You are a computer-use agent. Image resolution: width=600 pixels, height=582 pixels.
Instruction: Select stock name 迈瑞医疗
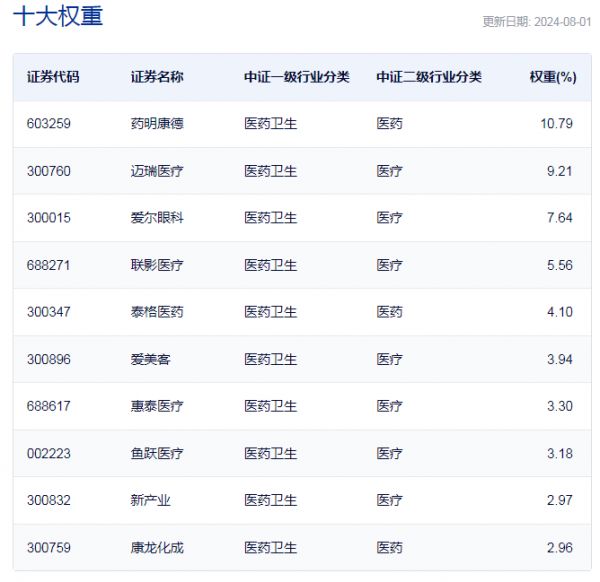tap(157, 171)
